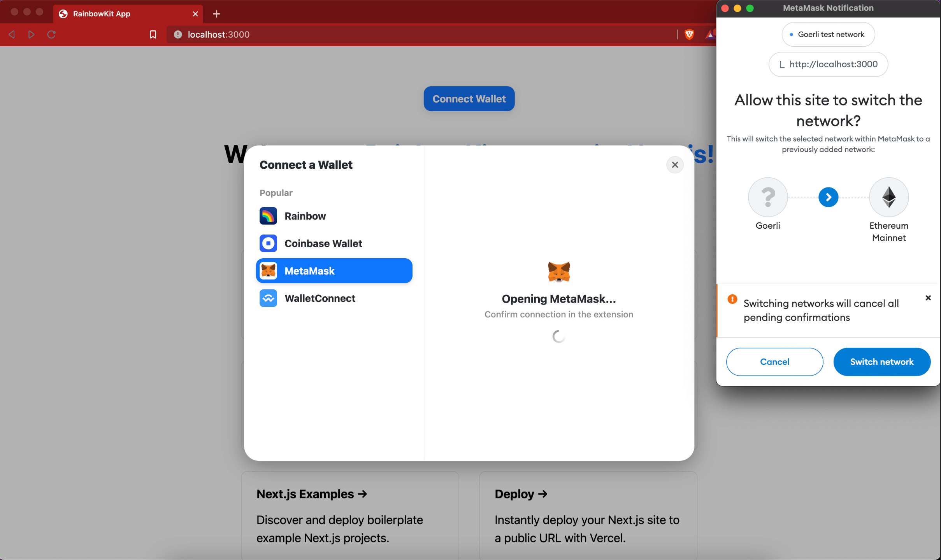Select the RainbowKit App tab
This screenshot has height=560, width=941.
click(x=128, y=14)
